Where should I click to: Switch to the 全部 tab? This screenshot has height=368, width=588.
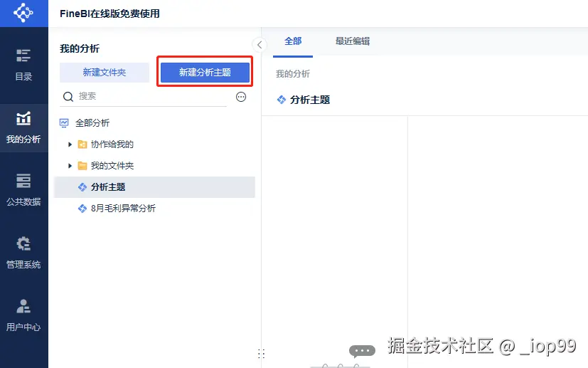tap(293, 41)
